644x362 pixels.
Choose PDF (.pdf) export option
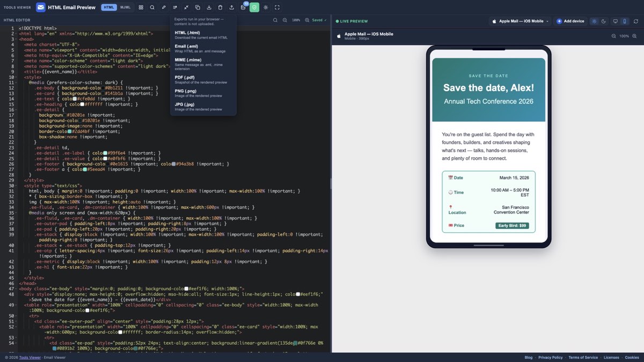[x=203, y=79]
